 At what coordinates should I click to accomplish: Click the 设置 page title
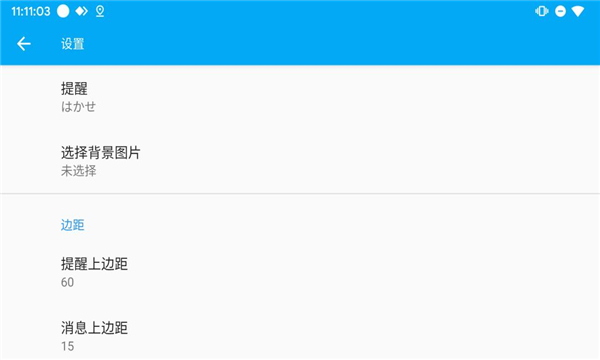[72, 44]
